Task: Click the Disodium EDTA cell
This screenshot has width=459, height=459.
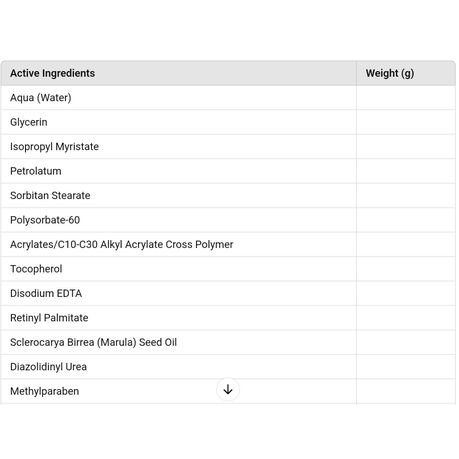Action: coord(179,293)
